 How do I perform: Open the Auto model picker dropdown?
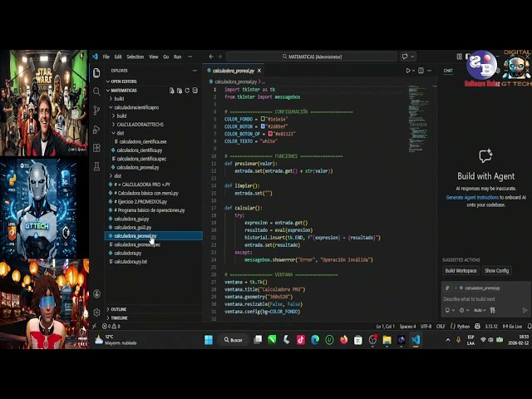pyautogui.click(x=480, y=310)
